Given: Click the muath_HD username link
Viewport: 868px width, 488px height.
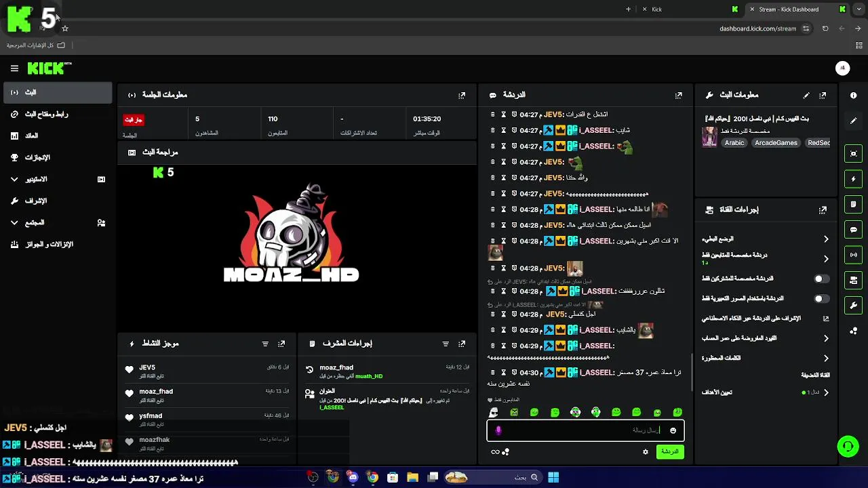Looking at the screenshot, I should coord(369,377).
